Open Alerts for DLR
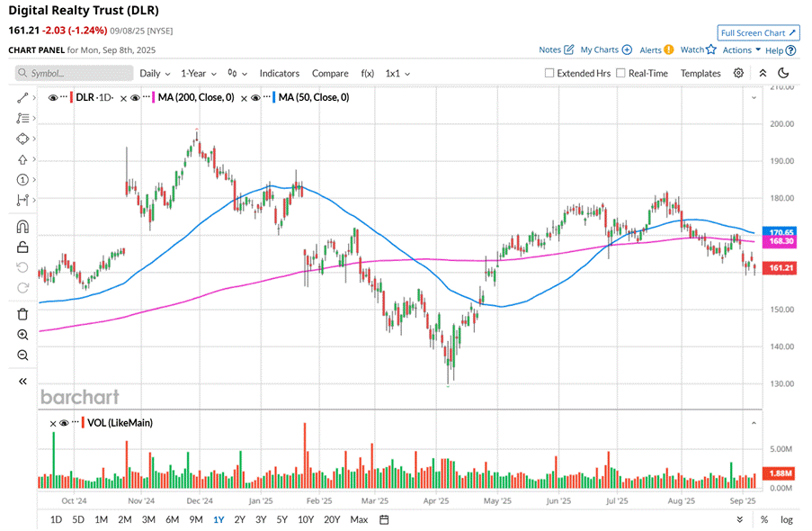812x531 pixels. coord(656,49)
